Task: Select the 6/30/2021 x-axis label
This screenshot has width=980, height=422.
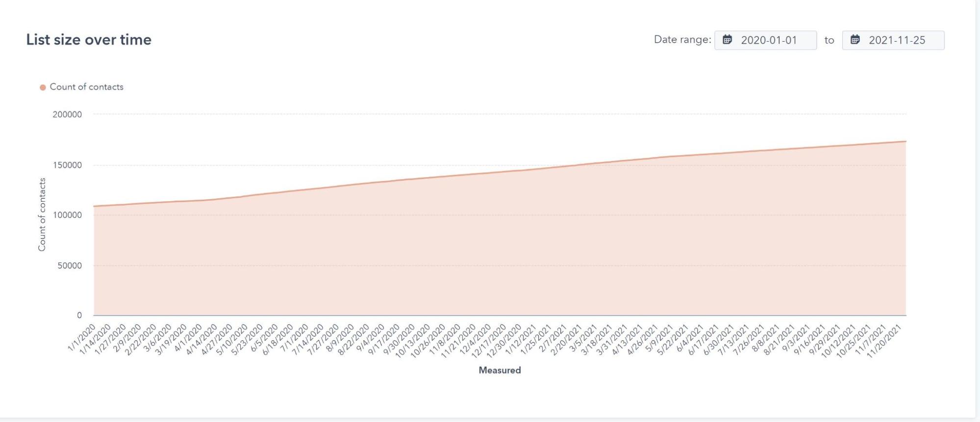Action: (x=719, y=340)
